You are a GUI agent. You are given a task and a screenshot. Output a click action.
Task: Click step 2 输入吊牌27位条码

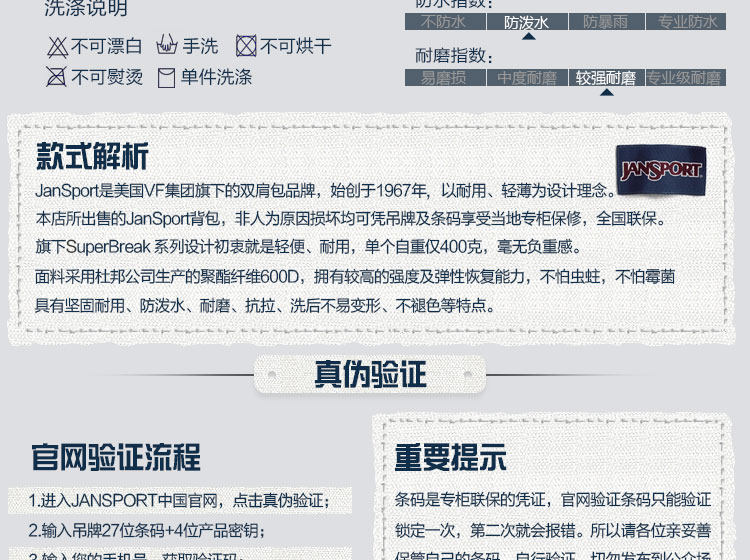(x=147, y=530)
